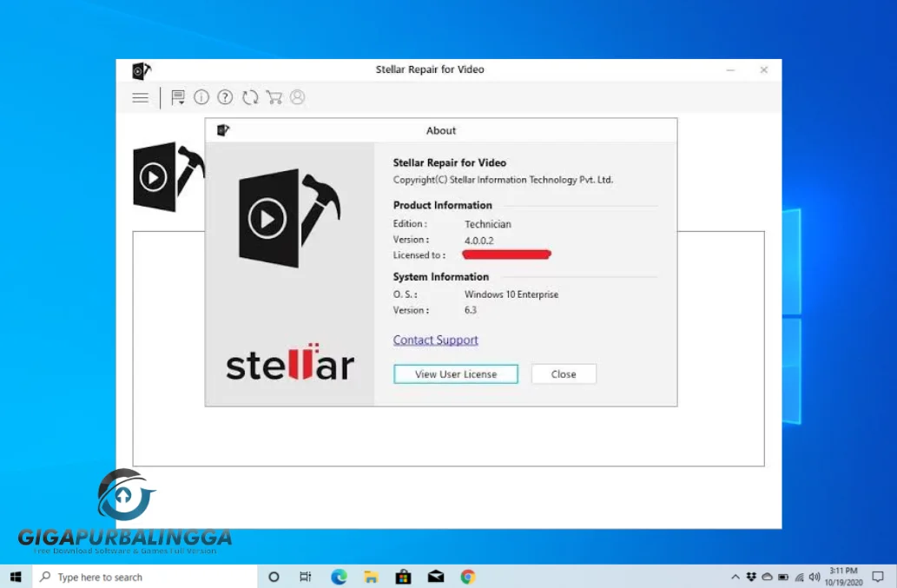The height and width of the screenshot is (588, 897).
Task: Open the notification center icon
Action: pos(878,577)
